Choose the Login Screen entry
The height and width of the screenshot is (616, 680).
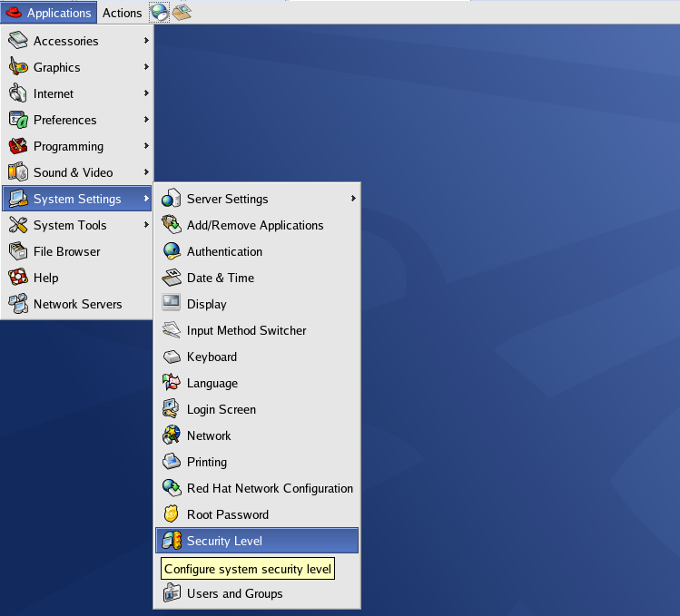221,409
